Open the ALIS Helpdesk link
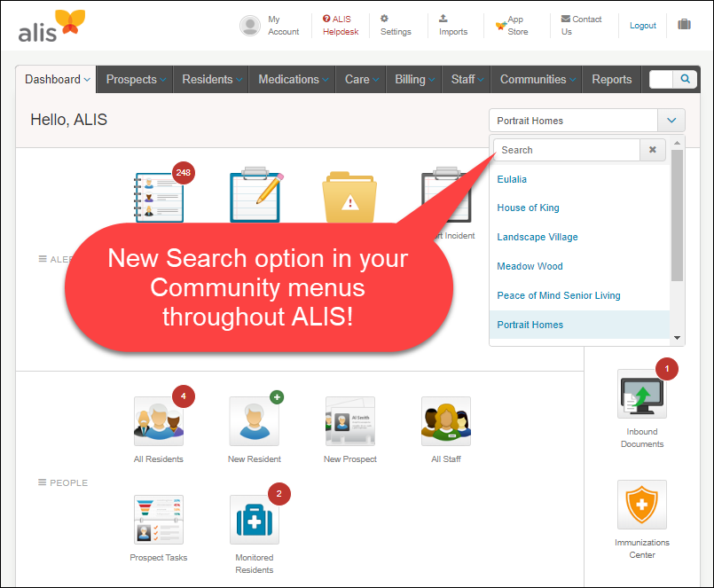The height and width of the screenshot is (588, 714). [x=341, y=26]
